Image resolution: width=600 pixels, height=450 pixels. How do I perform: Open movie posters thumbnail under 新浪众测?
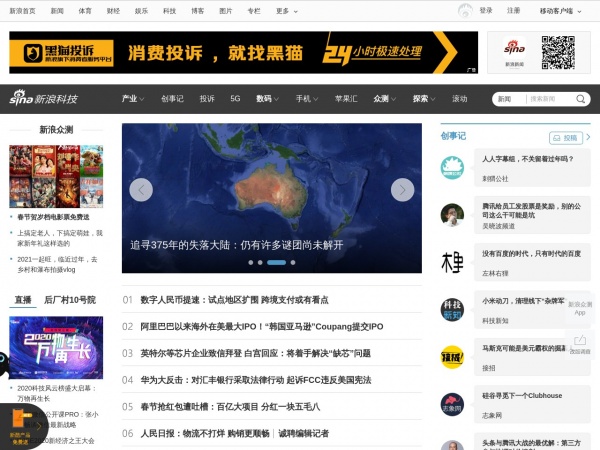point(56,176)
